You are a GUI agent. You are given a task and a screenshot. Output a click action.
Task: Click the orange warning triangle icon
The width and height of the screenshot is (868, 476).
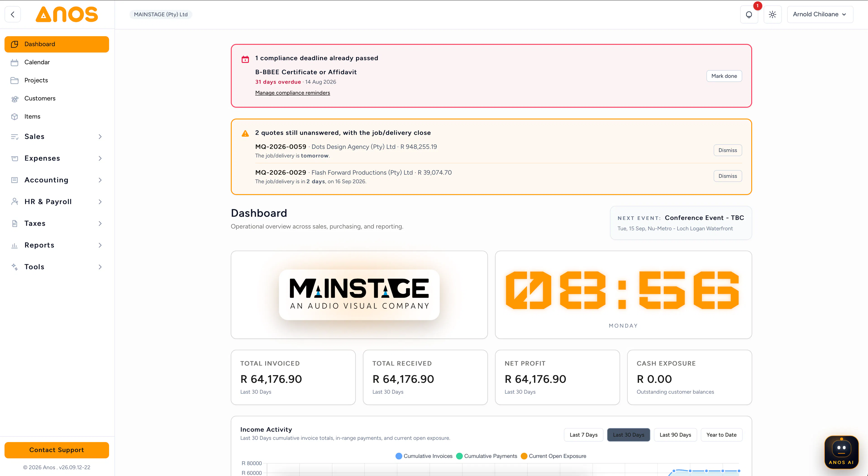pos(245,133)
